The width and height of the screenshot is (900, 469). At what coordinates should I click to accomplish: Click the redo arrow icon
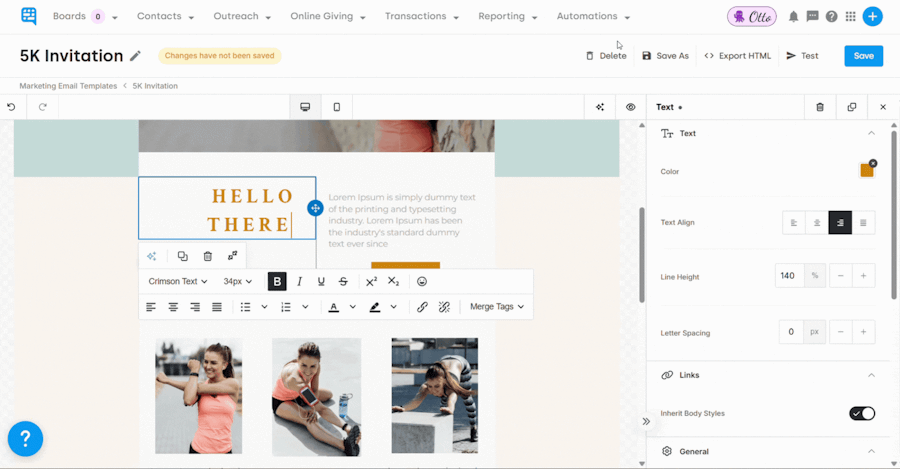point(42,107)
